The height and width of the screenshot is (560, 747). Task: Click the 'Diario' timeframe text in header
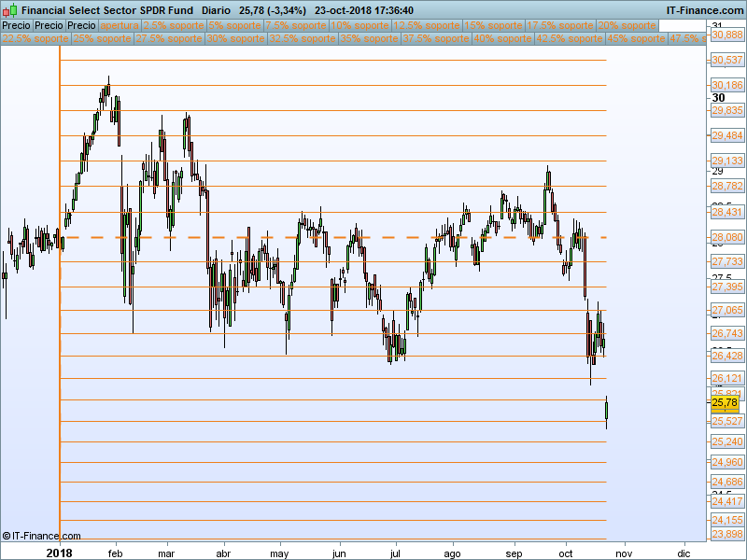pos(216,10)
